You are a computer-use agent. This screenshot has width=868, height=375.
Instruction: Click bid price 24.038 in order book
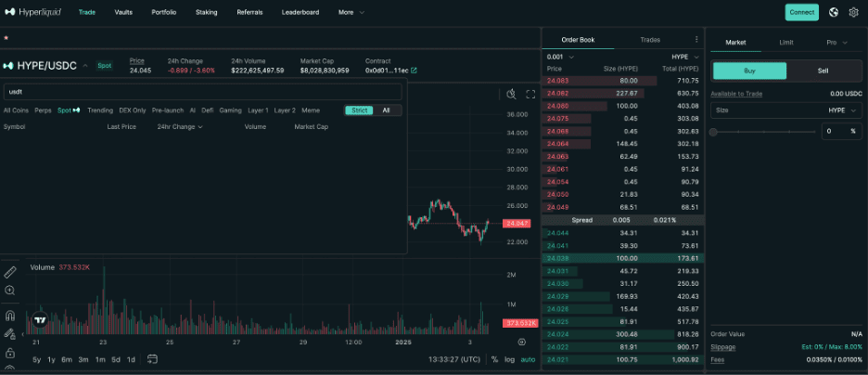[556, 258]
